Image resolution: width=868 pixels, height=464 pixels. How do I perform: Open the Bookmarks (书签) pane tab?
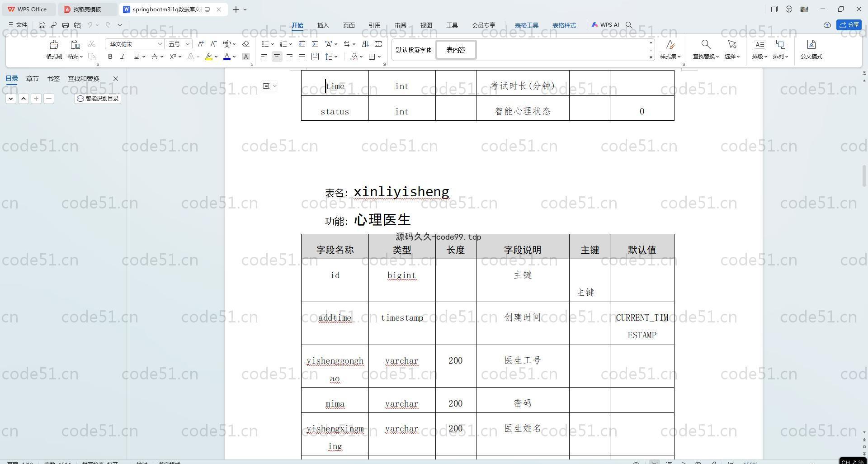pos(53,79)
